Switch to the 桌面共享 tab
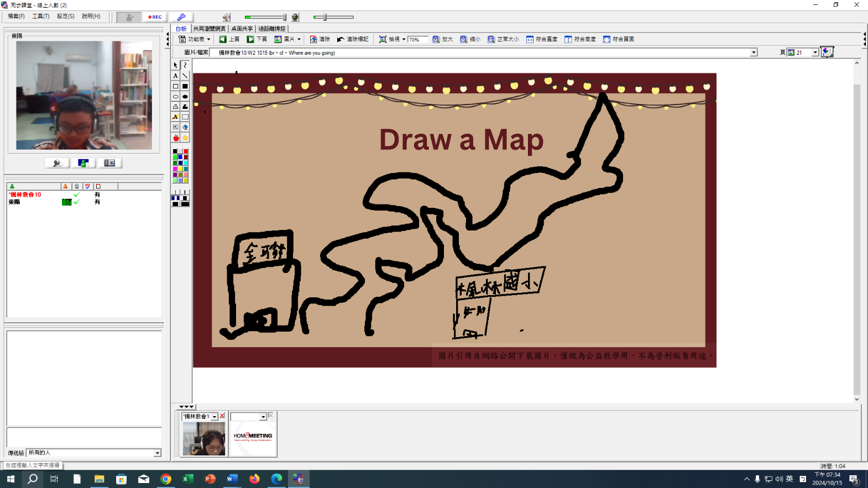 [x=242, y=29]
